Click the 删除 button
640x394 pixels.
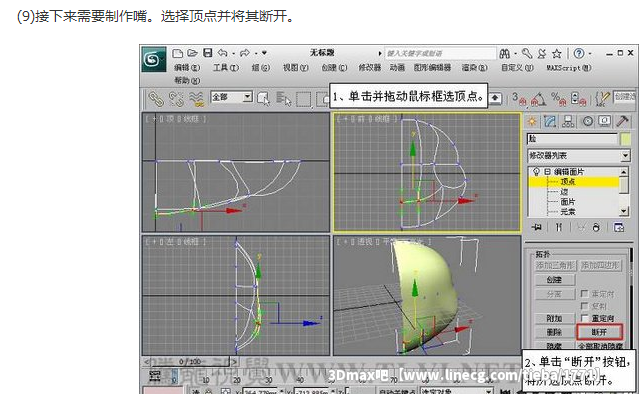(x=554, y=332)
